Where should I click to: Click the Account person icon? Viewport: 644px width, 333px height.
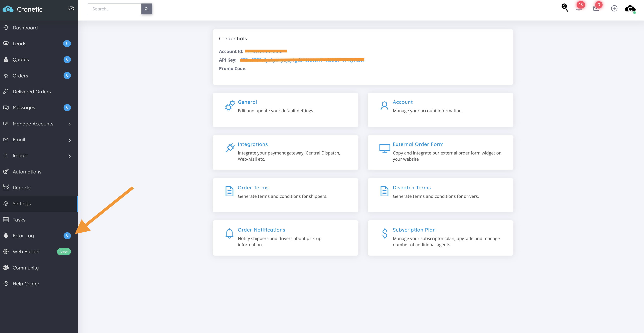tap(384, 106)
